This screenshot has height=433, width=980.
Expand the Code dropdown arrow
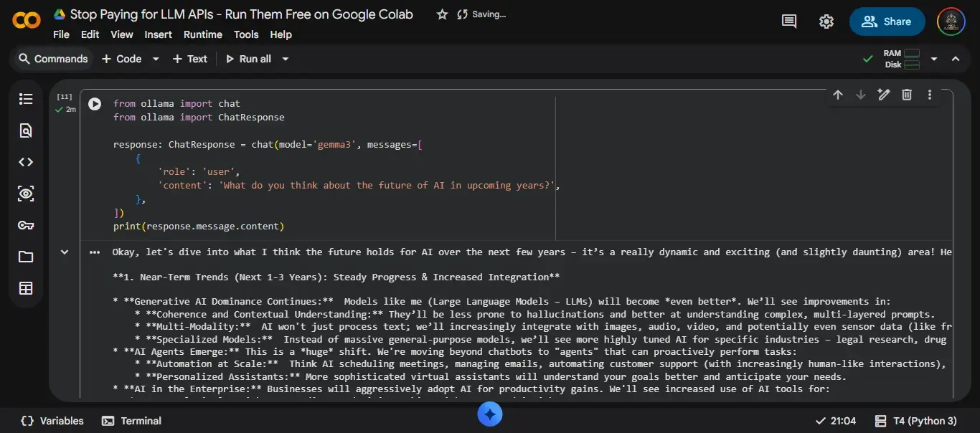[x=156, y=59]
